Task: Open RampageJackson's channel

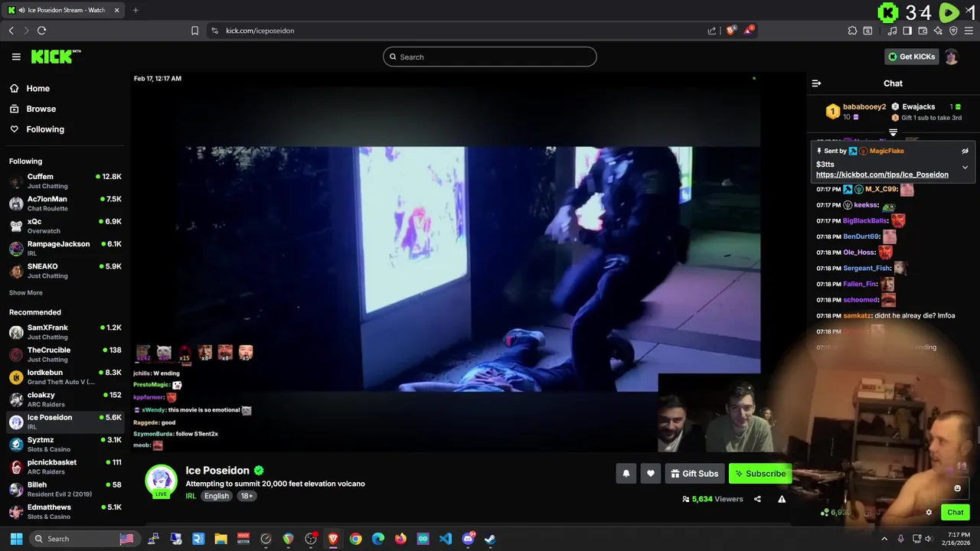Action: coord(65,249)
